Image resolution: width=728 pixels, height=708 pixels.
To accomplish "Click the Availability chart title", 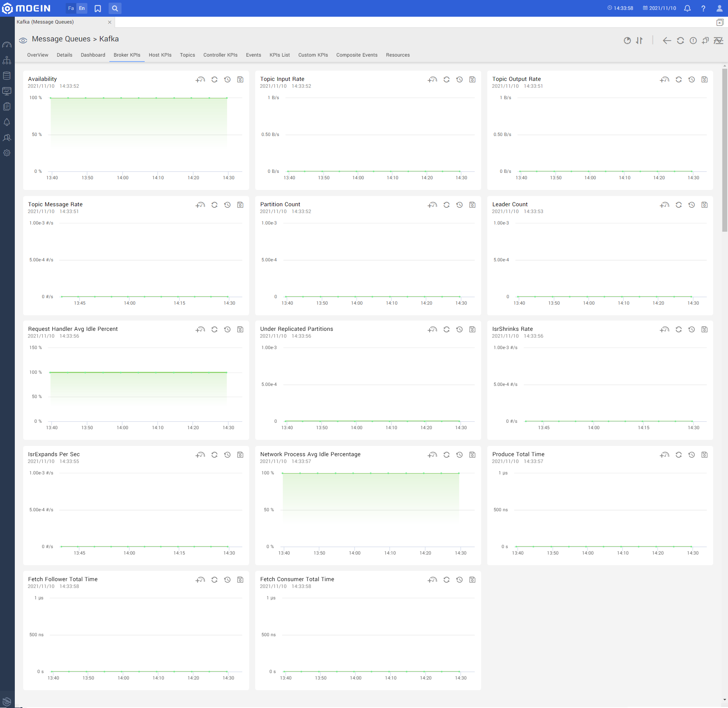I will coord(43,79).
